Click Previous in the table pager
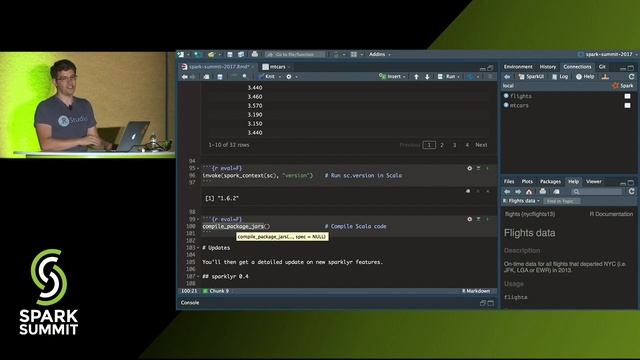 [410, 145]
